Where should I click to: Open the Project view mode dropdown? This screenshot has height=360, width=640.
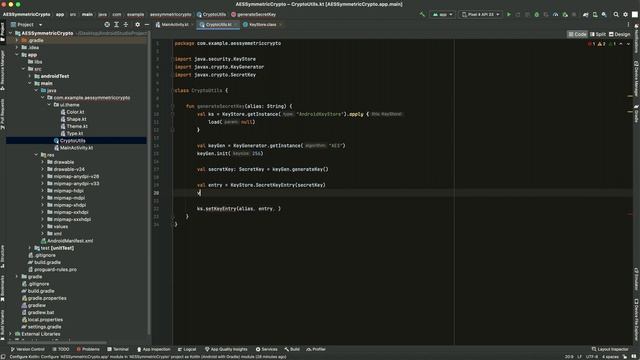coord(27,24)
